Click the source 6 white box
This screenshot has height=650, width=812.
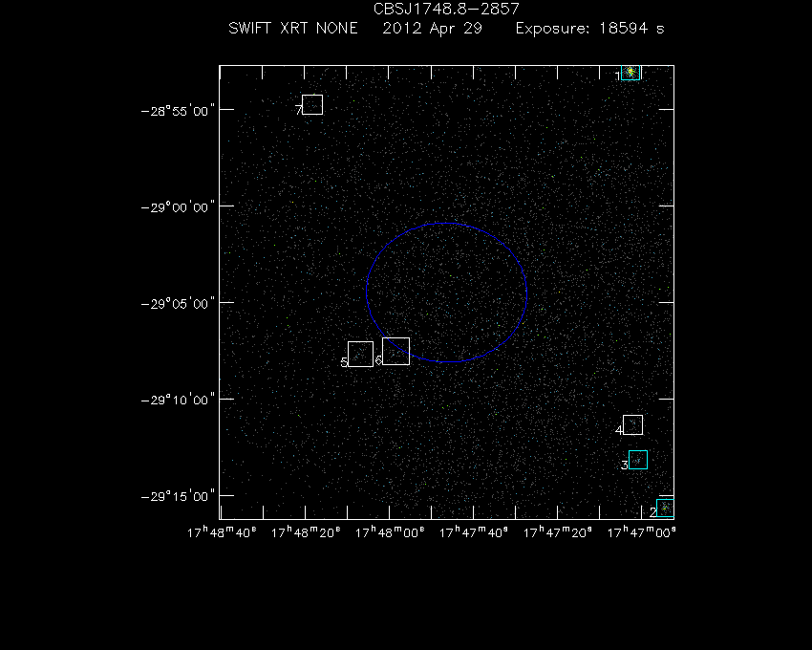point(396,351)
